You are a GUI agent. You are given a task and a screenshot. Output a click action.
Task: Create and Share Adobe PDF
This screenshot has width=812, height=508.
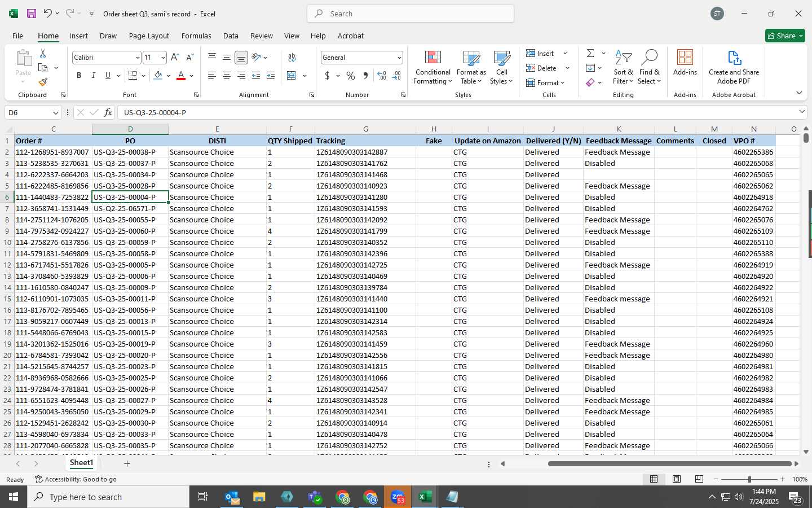[x=734, y=67]
